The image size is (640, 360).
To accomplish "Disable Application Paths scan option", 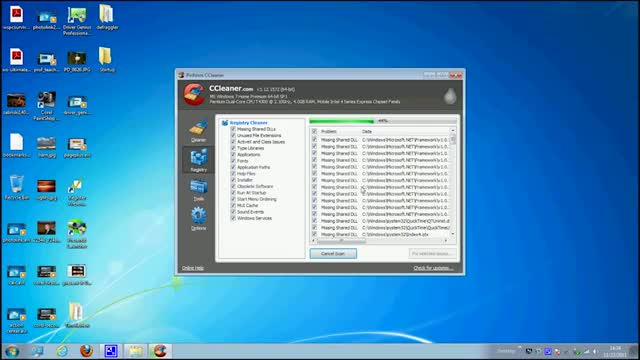I will (233, 167).
